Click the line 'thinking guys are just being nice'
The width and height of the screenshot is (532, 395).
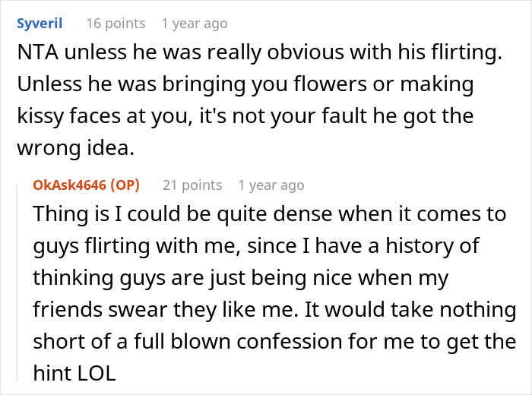241,278
